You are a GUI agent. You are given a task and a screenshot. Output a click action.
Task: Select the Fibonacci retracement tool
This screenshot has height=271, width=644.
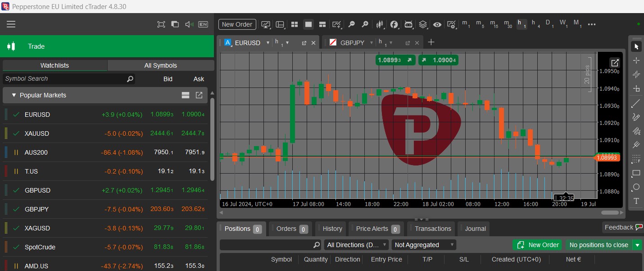[636, 159]
